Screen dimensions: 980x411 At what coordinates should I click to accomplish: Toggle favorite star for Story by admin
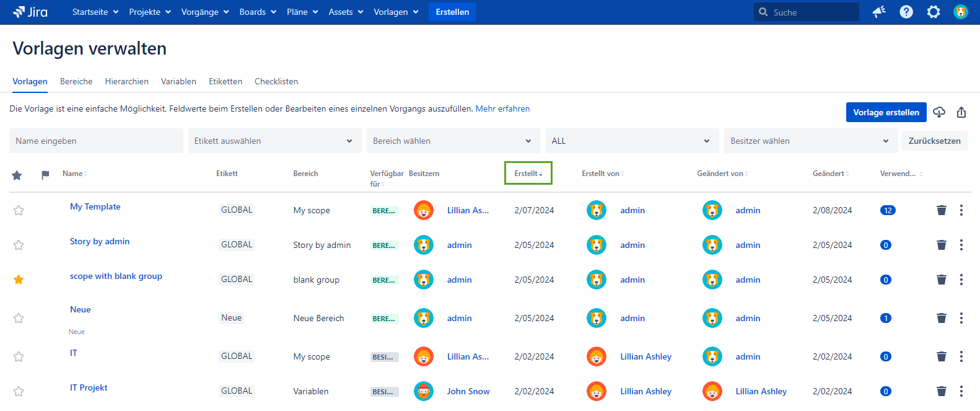point(19,245)
